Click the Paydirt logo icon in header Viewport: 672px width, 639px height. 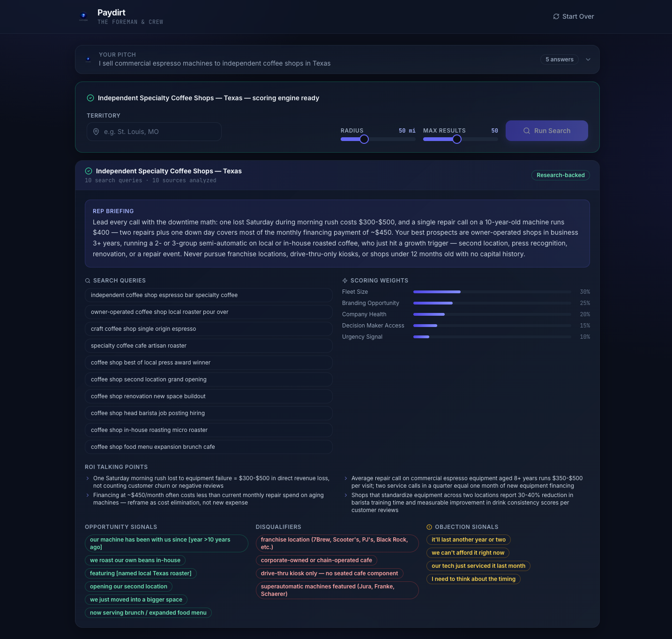(x=83, y=16)
